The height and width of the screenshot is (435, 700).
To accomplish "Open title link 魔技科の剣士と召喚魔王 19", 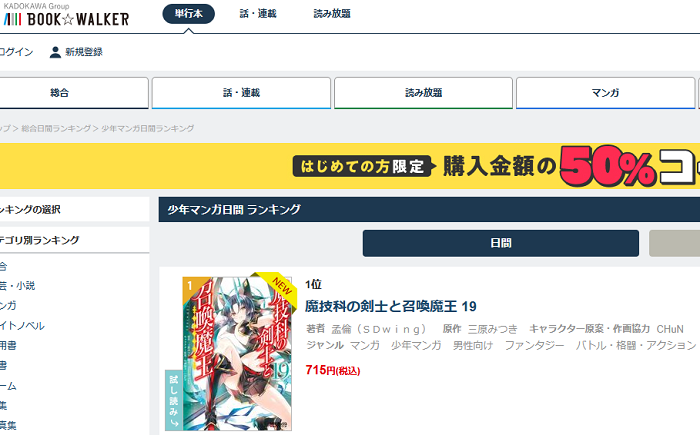I will tap(391, 306).
